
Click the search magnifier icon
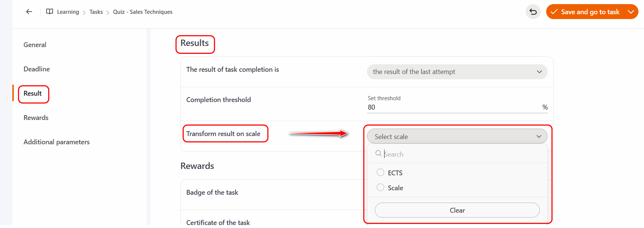pyautogui.click(x=379, y=154)
